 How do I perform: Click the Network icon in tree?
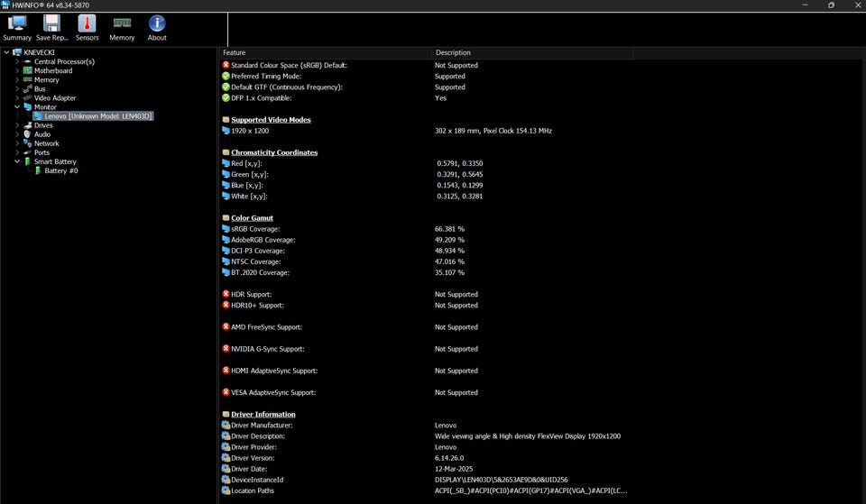(27, 143)
